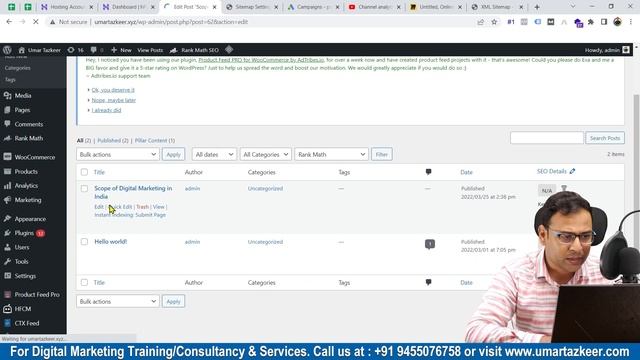
Task: Tick the select-all checkbox in table footer
Action: [84, 282]
